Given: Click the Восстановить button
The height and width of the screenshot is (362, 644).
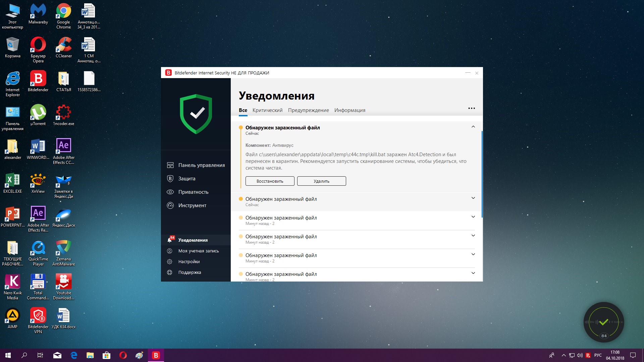Looking at the screenshot, I should (x=270, y=181).
